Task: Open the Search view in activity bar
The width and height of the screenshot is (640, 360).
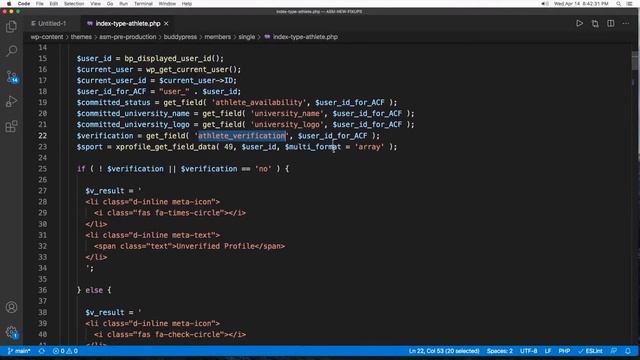Action: [11, 51]
